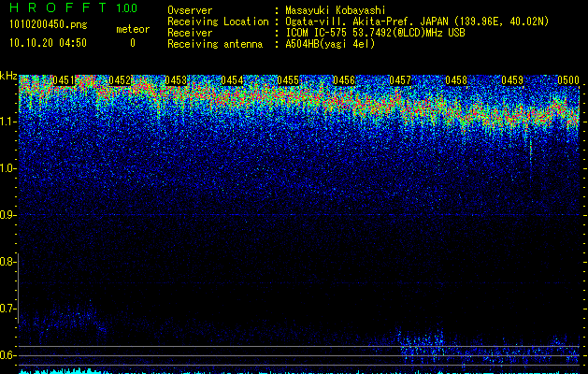Click the HROFFT title text
Image resolution: width=588 pixels, height=374 pixels.
pos(58,7)
